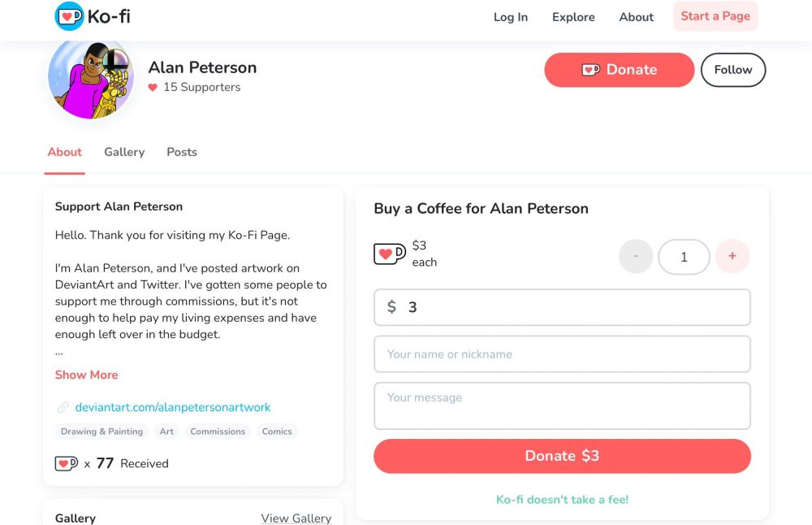Focus the Your name or nickname field
The image size is (812, 525).
tap(562, 354)
